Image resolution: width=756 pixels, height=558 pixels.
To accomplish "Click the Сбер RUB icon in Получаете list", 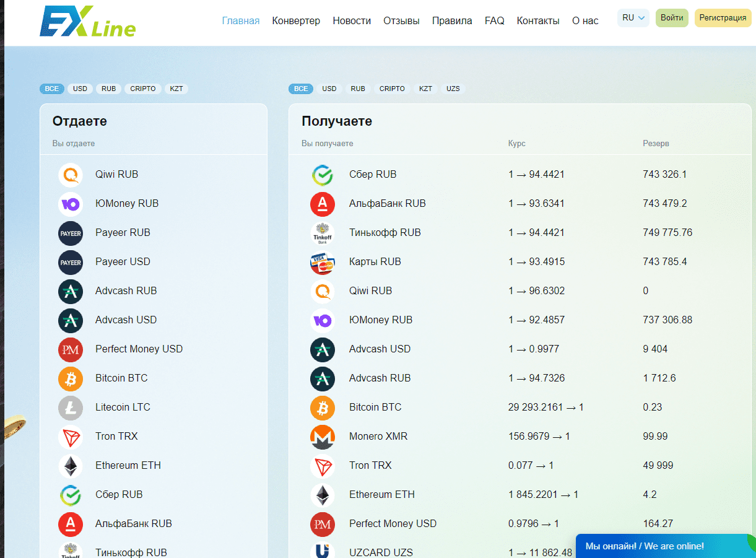I will coord(323,175).
